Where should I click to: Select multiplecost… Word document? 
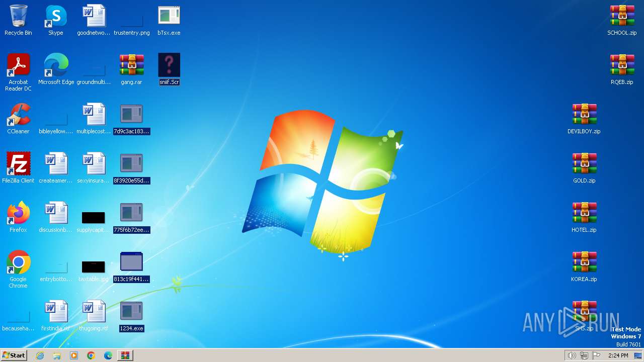[x=94, y=119]
